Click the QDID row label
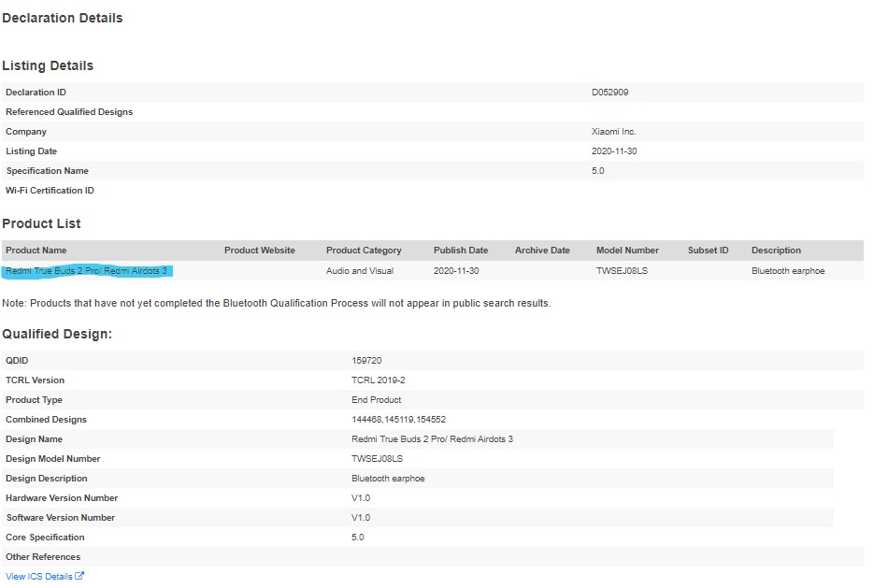874x588 pixels. pos(17,361)
